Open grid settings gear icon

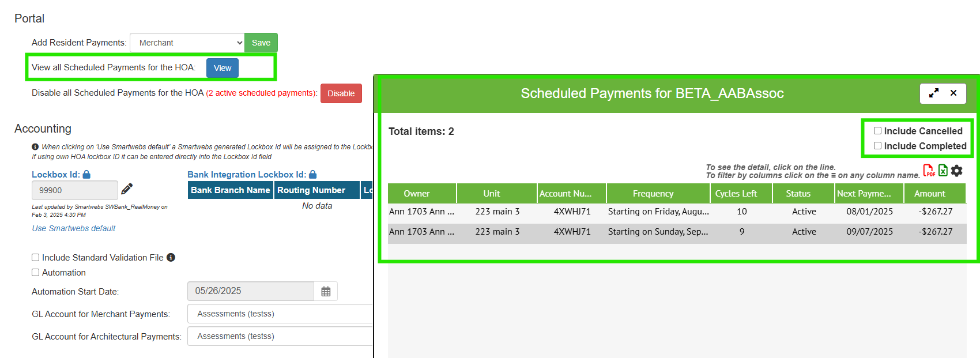click(x=957, y=171)
